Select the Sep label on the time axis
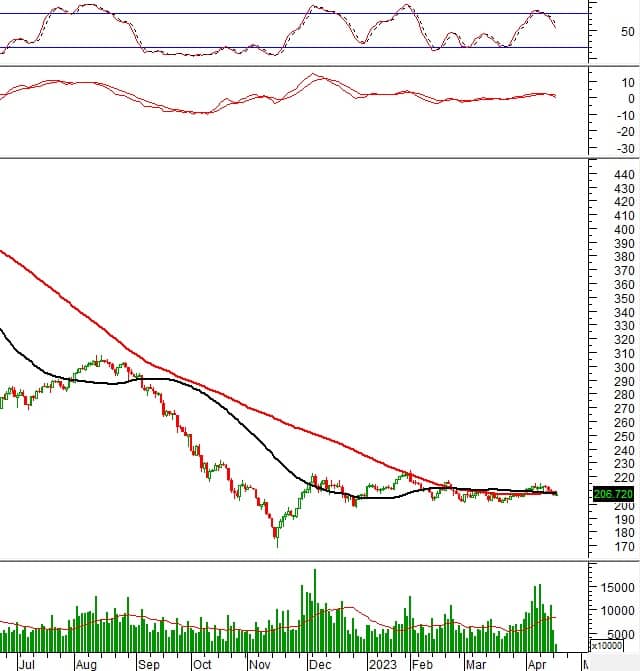Screen dimensions: 640x671 [148, 664]
